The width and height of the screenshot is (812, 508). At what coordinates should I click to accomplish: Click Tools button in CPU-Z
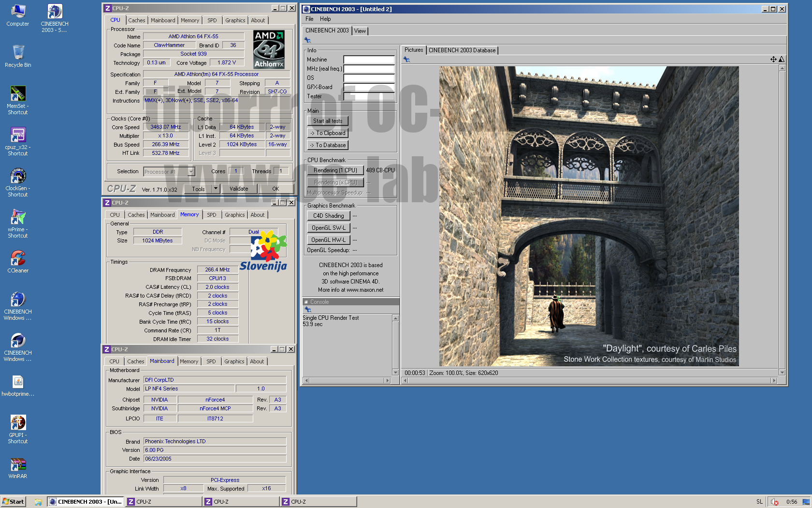tap(198, 189)
